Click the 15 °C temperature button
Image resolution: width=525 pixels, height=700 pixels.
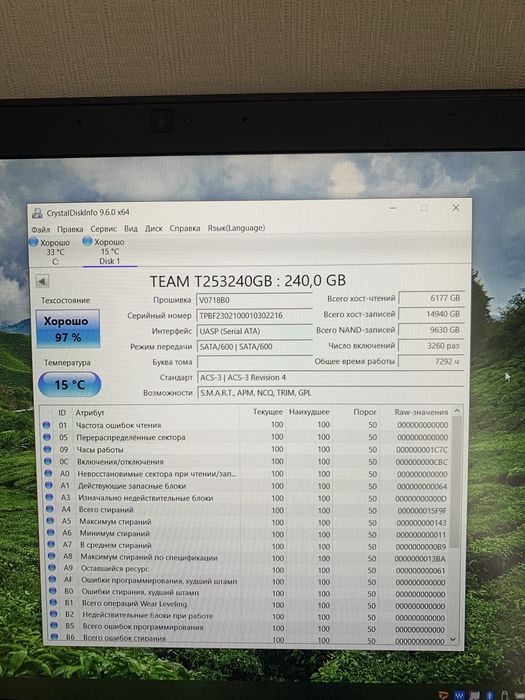(x=70, y=384)
